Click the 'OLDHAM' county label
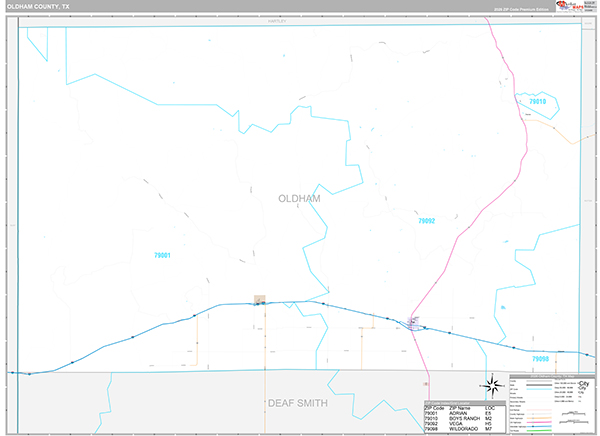This screenshot has width=600, height=436. [299, 199]
